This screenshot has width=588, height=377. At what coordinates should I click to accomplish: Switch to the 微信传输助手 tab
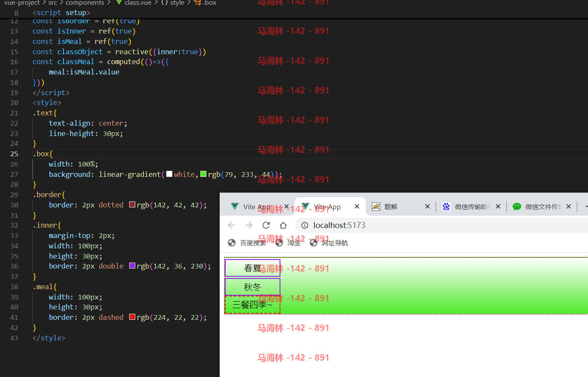click(470, 207)
